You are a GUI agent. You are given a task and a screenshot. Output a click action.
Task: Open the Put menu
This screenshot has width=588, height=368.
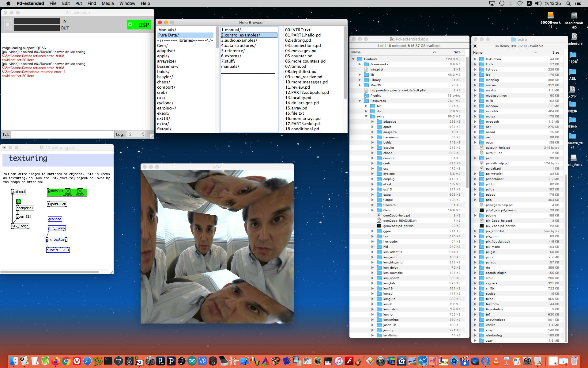point(78,3)
